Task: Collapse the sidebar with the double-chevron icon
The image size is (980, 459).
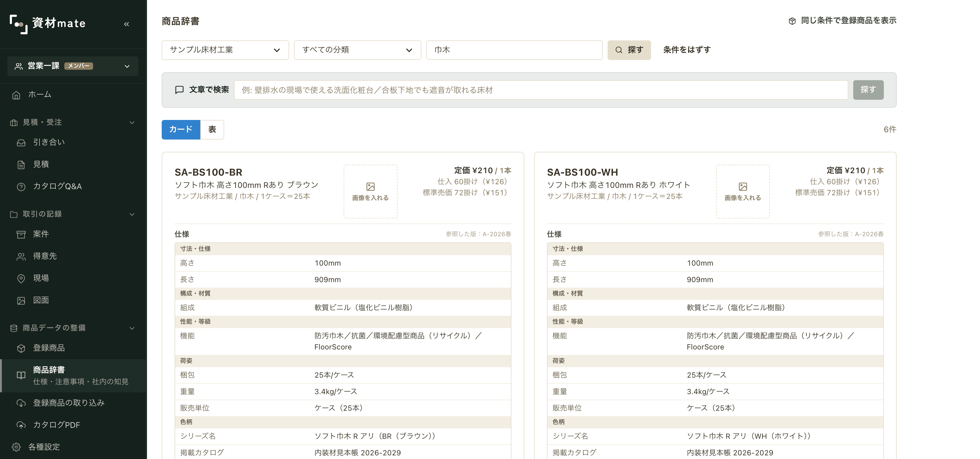Action: 126,24
